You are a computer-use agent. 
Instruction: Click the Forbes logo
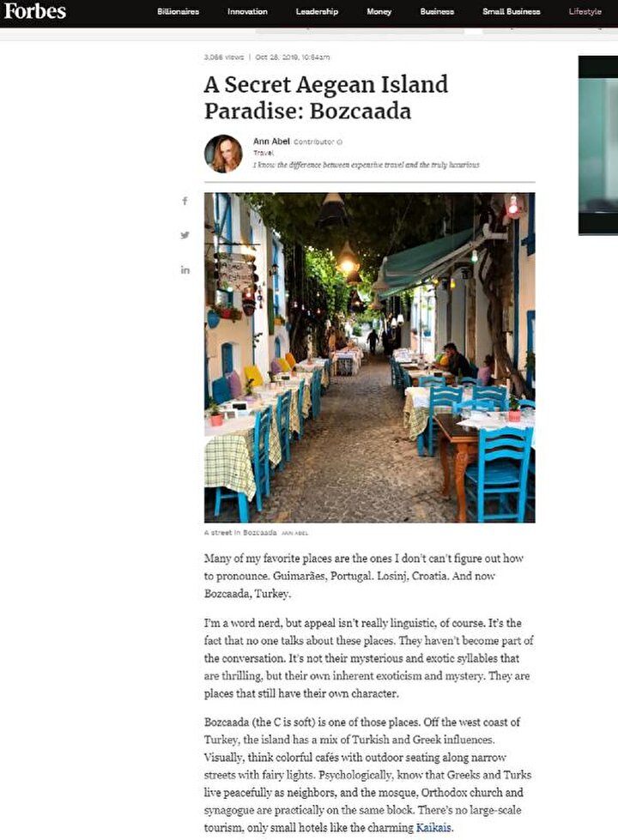click(x=35, y=11)
